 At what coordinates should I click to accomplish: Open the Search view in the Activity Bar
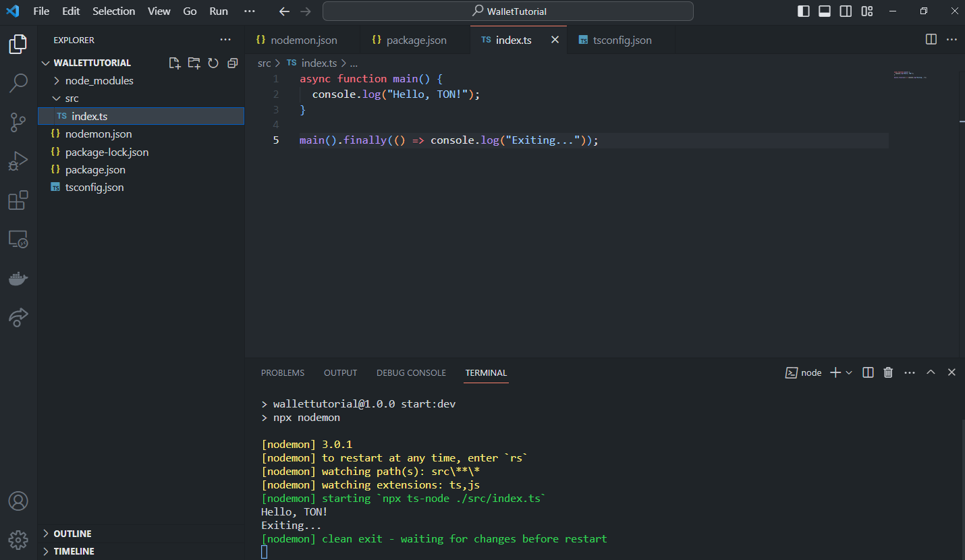coord(18,83)
